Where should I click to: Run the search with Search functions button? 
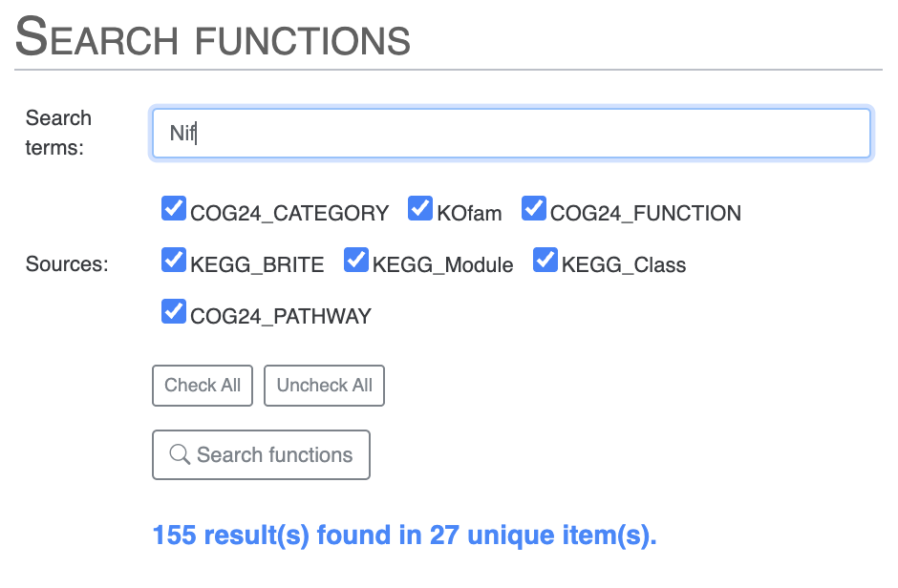click(x=261, y=455)
